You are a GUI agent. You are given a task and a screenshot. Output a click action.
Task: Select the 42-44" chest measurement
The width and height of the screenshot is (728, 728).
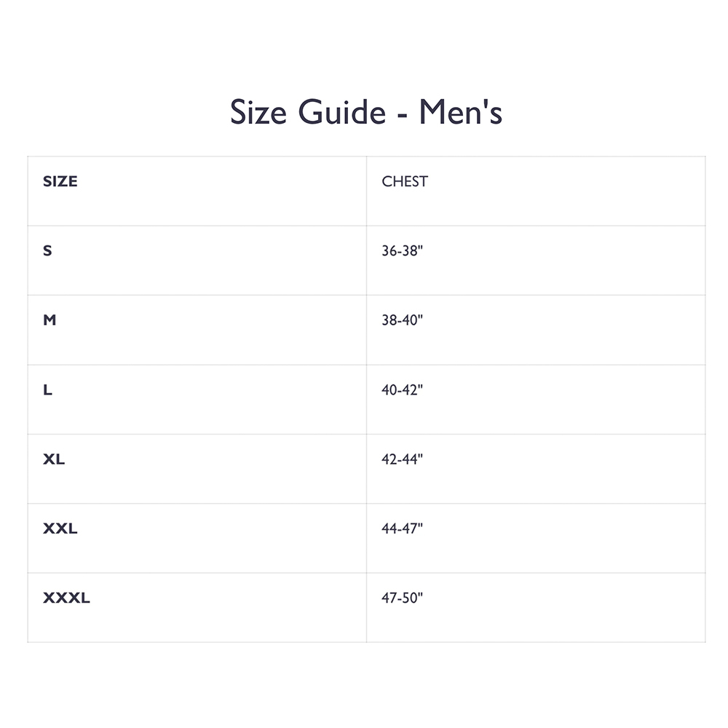tap(402, 459)
